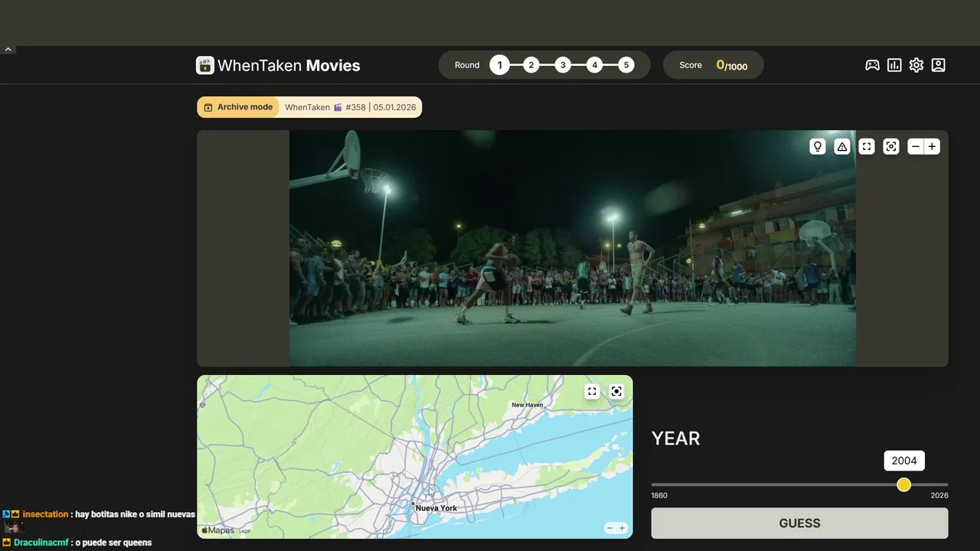Screen dimensions: 980x551
Task: Click the Legal link on map
Action: coord(244,531)
